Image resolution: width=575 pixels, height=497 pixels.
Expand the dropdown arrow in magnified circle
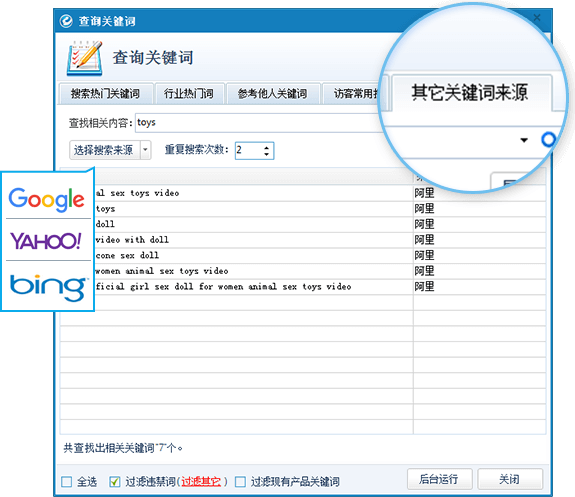click(x=524, y=140)
